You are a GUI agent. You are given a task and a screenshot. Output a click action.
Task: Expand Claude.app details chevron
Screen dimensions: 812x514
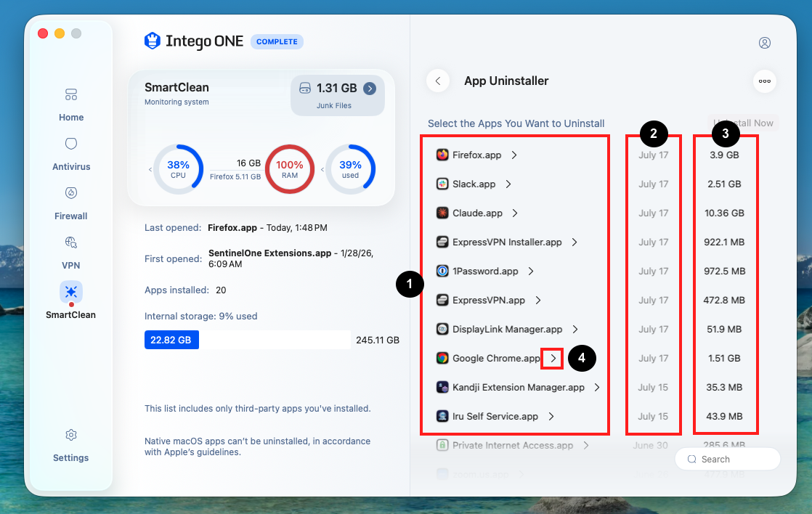[x=515, y=213]
